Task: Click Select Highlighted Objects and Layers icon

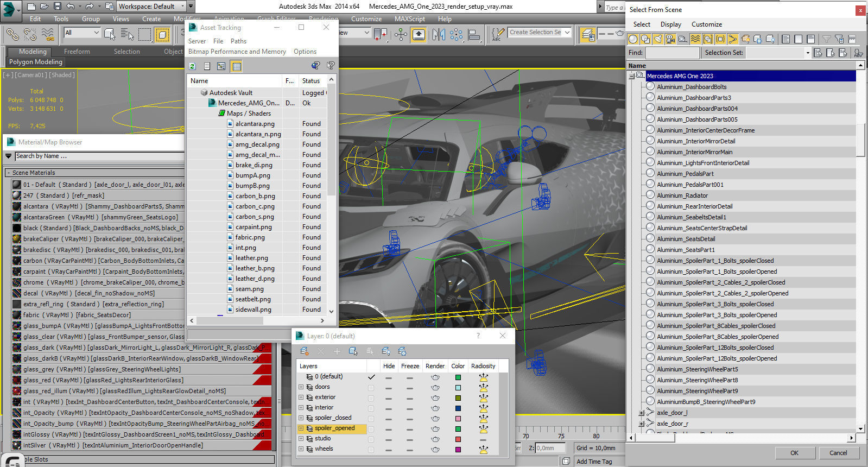Action: click(x=353, y=351)
